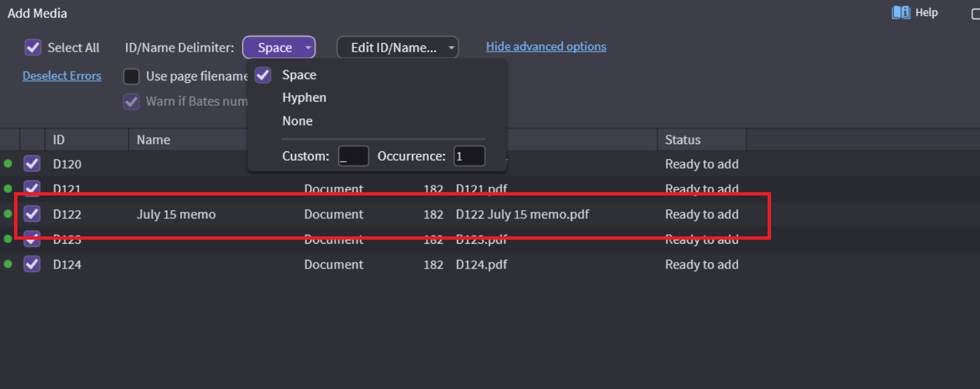980x389 pixels.
Task: Click the Deselect Errors link
Action: [x=62, y=76]
